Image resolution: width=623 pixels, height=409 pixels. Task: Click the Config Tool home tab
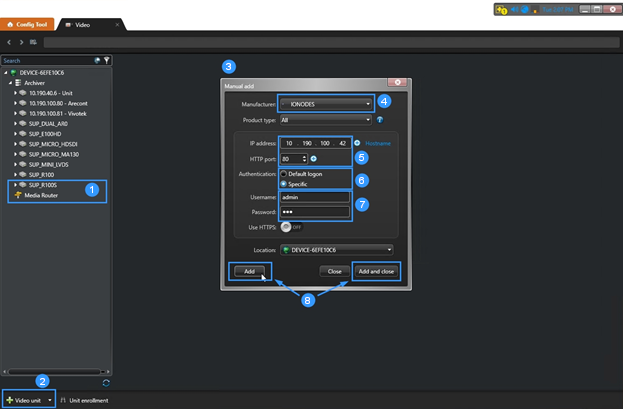click(28, 23)
